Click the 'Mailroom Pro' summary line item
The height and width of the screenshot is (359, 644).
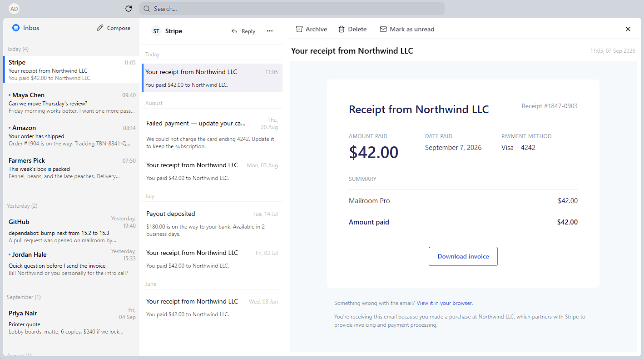click(x=369, y=201)
